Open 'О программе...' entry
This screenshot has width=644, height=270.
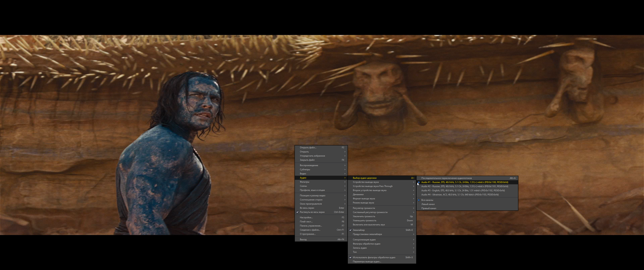point(321,234)
